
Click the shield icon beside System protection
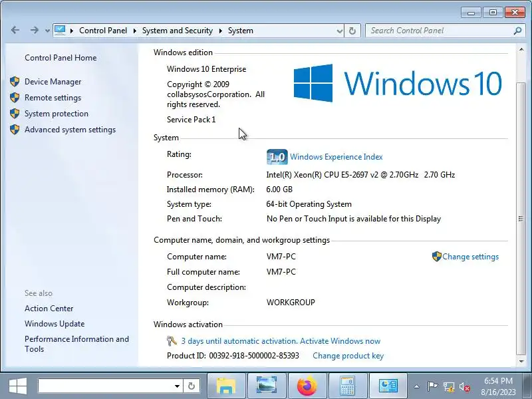15,114
